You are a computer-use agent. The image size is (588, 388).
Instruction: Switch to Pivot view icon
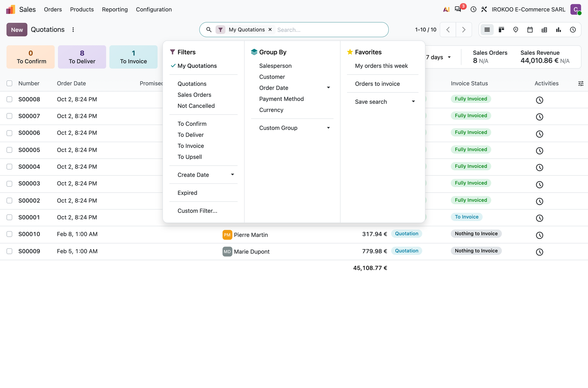point(544,30)
